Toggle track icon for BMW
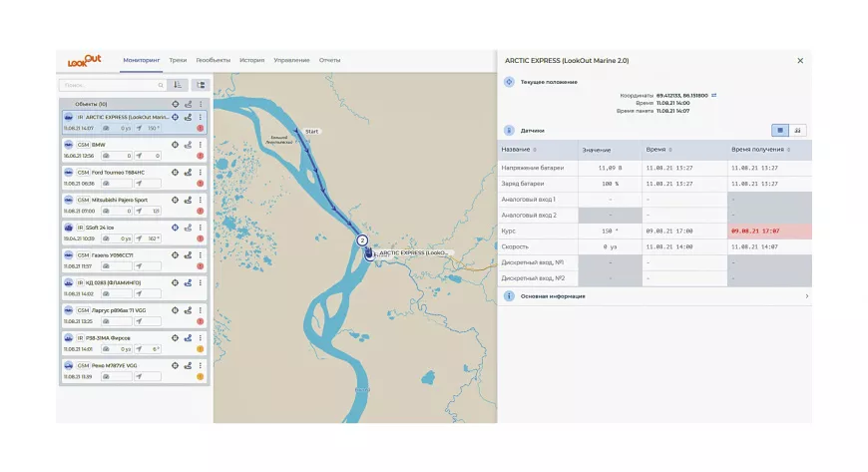This screenshot has width=868, height=472. pos(189,145)
